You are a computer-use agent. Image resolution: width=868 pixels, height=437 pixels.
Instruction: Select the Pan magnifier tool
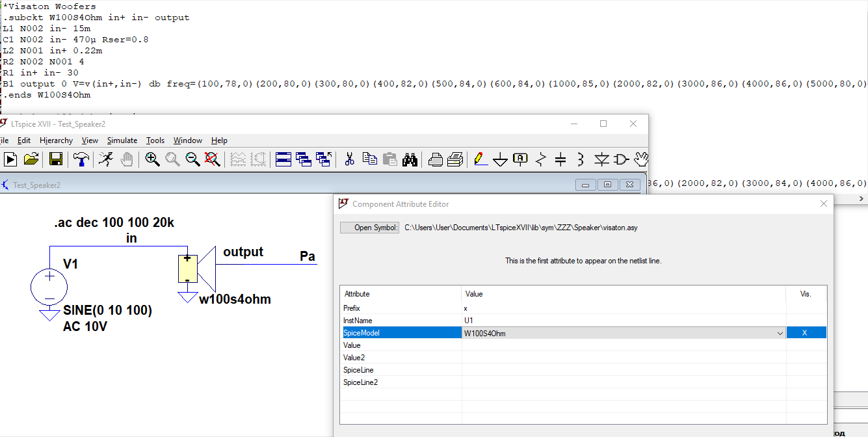tap(173, 159)
